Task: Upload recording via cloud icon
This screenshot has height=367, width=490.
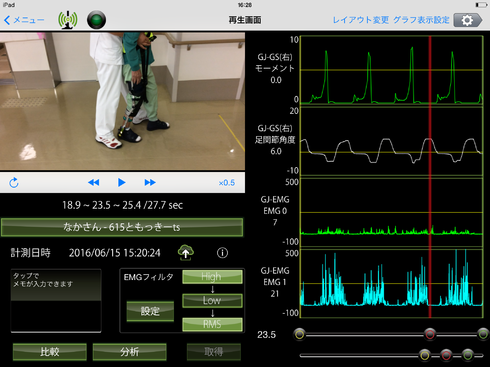Action: point(186,253)
